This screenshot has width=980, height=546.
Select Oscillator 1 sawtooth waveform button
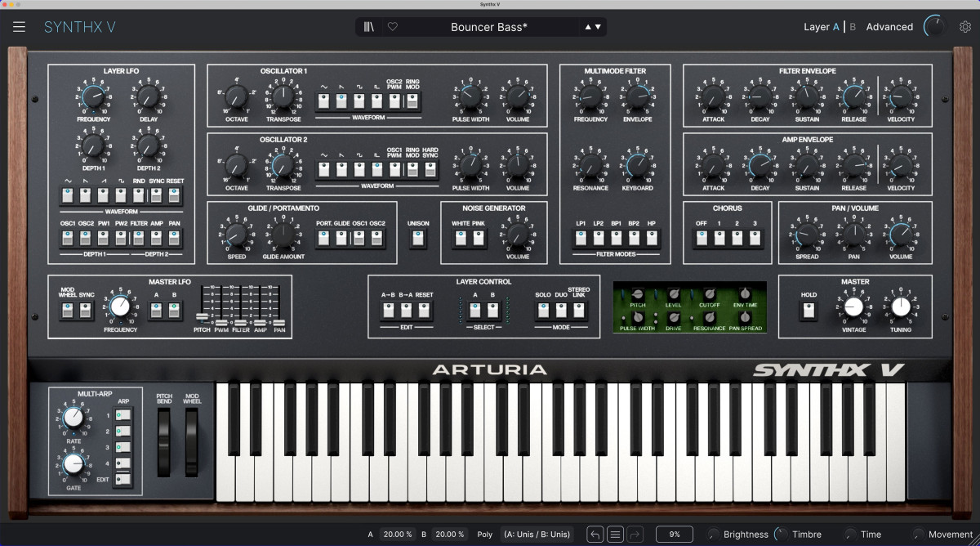341,101
